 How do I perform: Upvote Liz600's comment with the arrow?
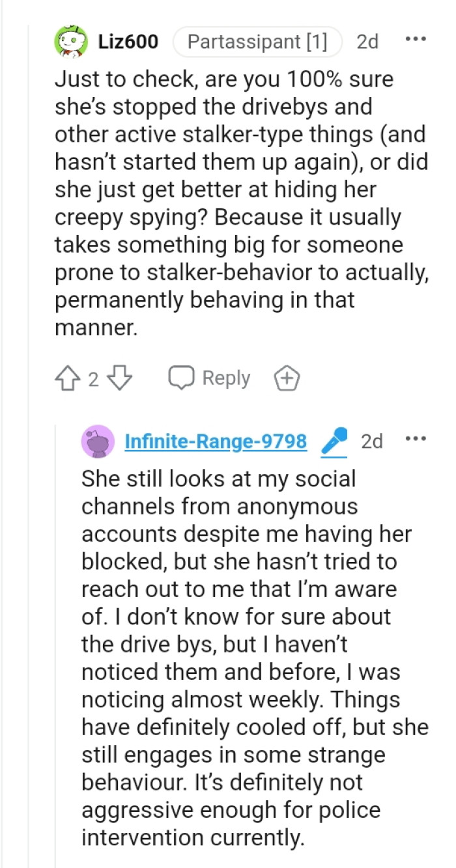67,378
